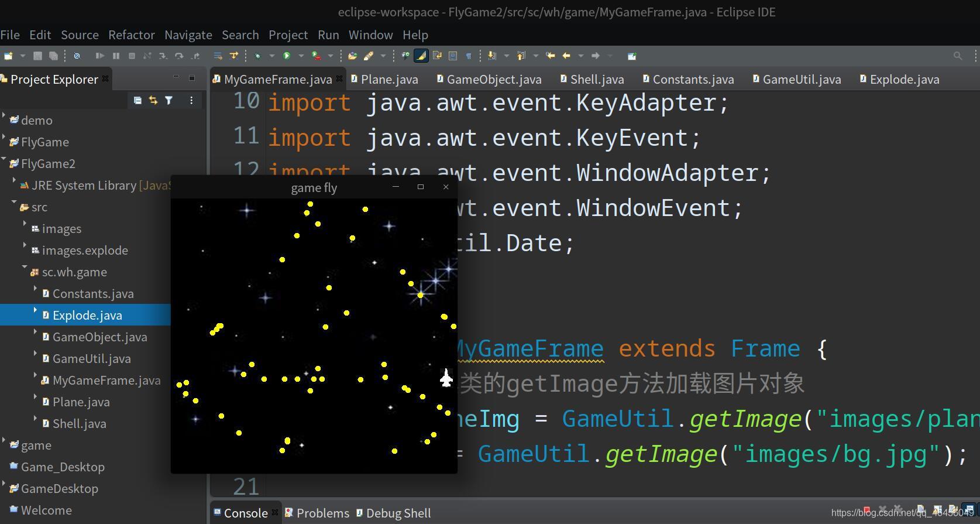Switch to the GameObject.java editor tab
The height and width of the screenshot is (524, 980).
[x=490, y=79]
